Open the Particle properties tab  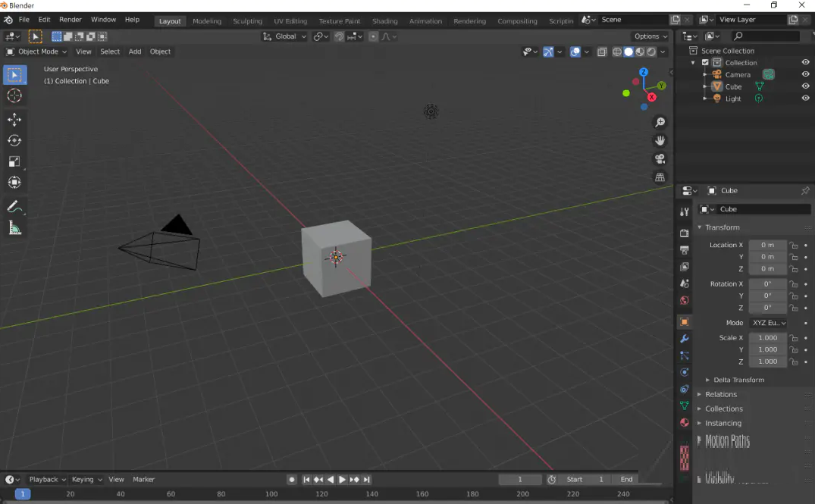(685, 356)
